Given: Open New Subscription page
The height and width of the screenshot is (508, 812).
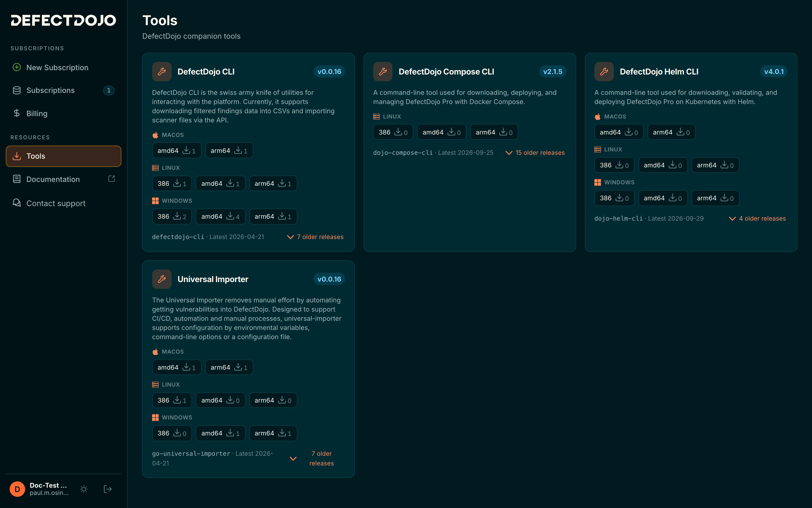Looking at the screenshot, I should coord(63,67).
